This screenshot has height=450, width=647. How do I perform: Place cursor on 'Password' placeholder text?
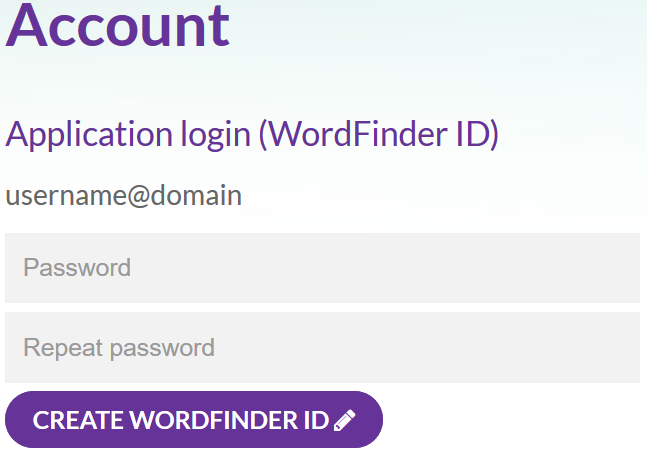click(x=77, y=268)
